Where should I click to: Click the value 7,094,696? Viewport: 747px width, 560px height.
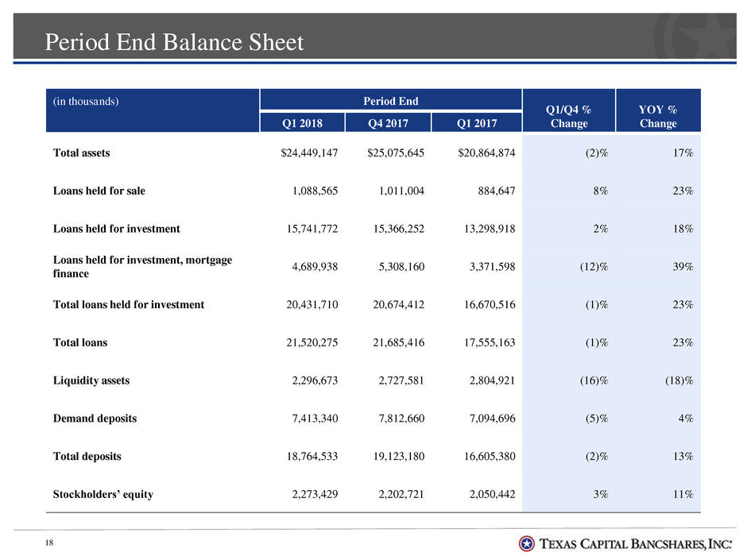coord(493,419)
